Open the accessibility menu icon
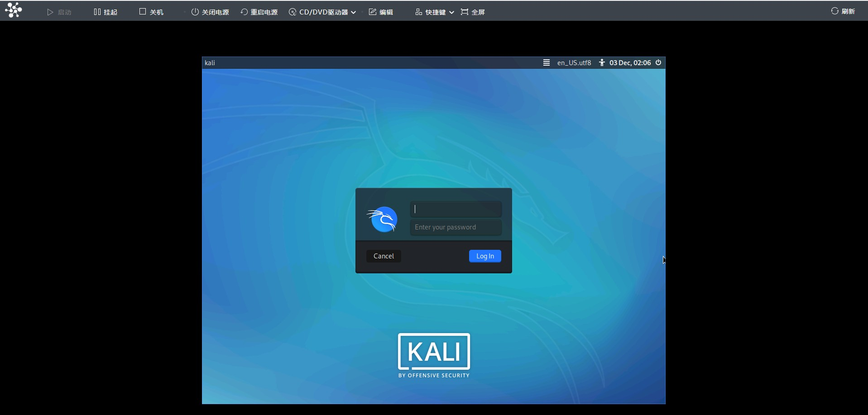This screenshot has height=415, width=868. 602,63
